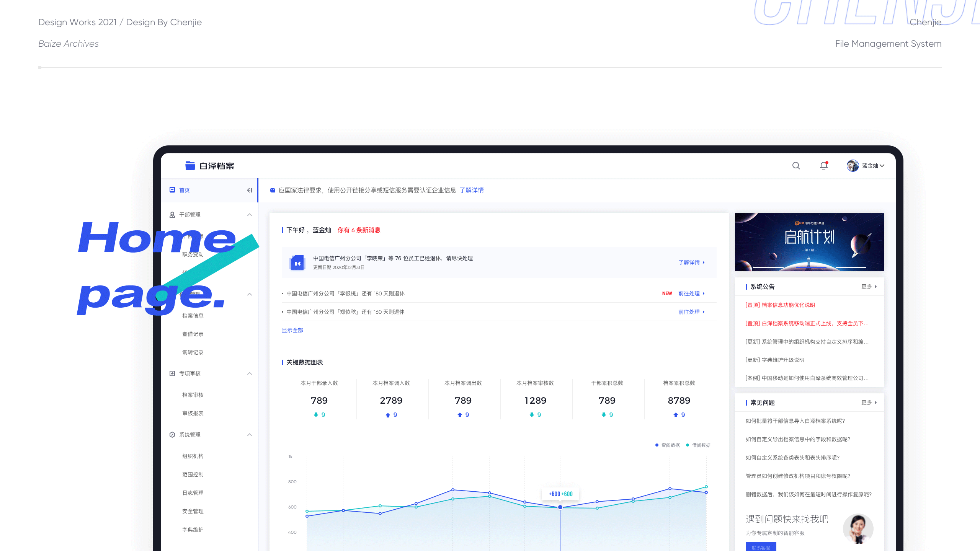Open 白泽档案系统移动端正式上线 announcement

pyautogui.click(x=807, y=323)
